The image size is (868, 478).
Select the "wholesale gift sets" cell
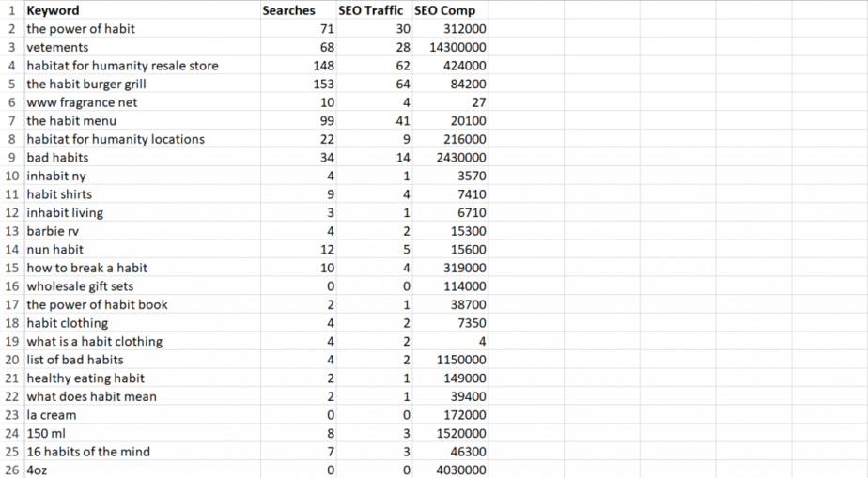click(143, 286)
